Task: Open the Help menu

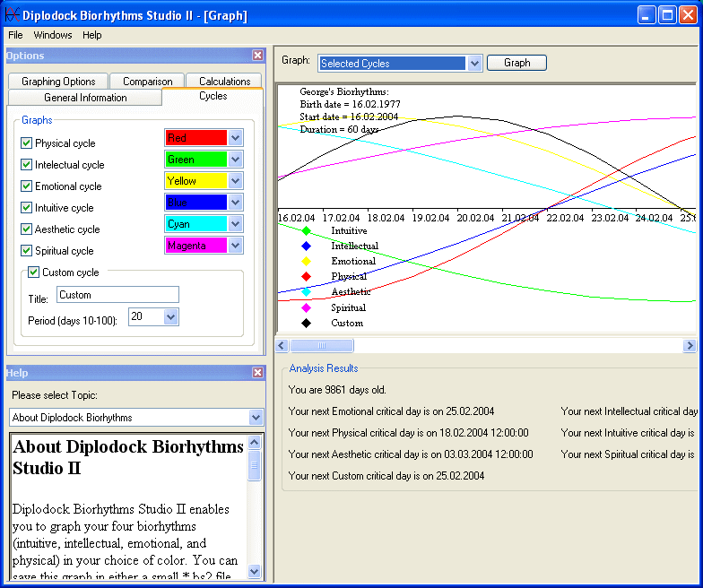Action: click(91, 35)
